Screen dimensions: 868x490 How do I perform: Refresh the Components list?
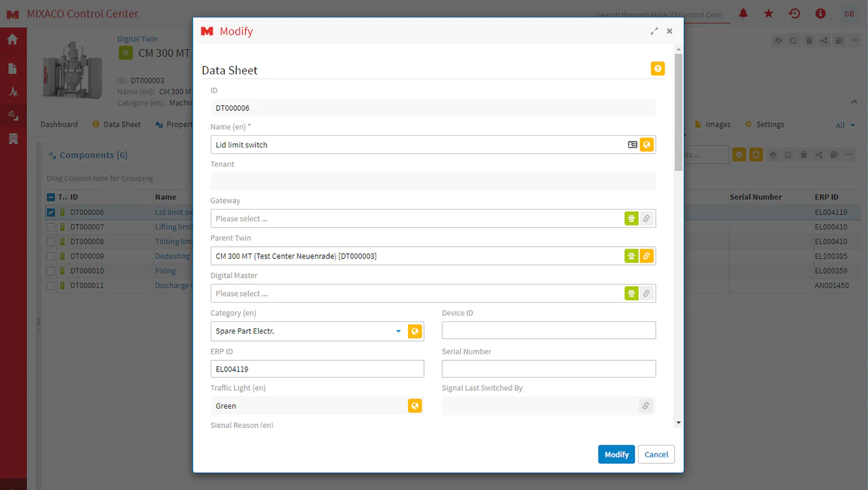756,154
